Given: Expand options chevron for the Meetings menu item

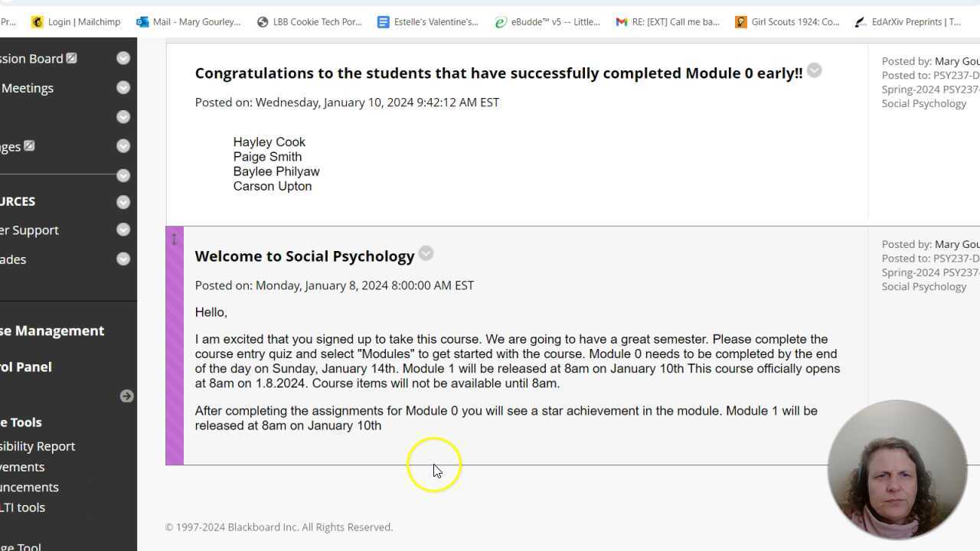Looking at the screenshot, I should pyautogui.click(x=123, y=88).
